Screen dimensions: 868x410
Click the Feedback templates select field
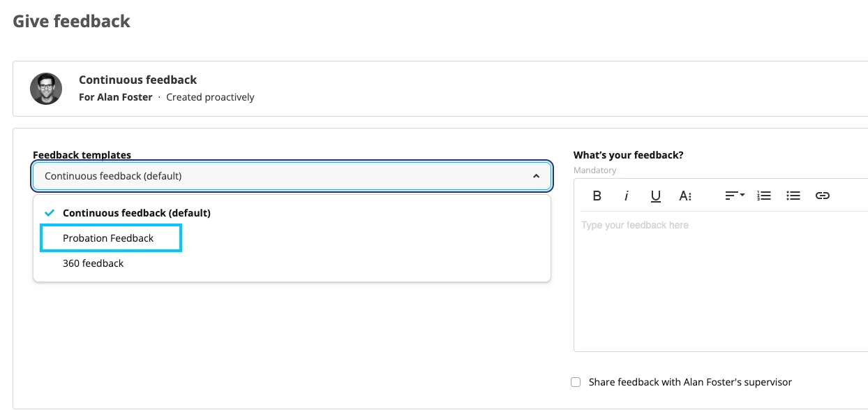(x=292, y=176)
